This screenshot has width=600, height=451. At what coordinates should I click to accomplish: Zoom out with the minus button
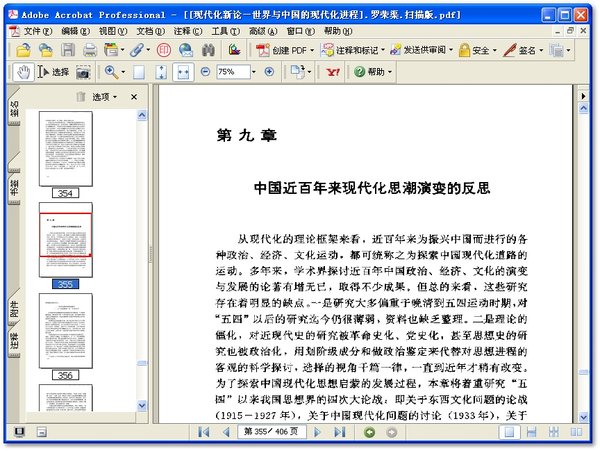(x=205, y=72)
